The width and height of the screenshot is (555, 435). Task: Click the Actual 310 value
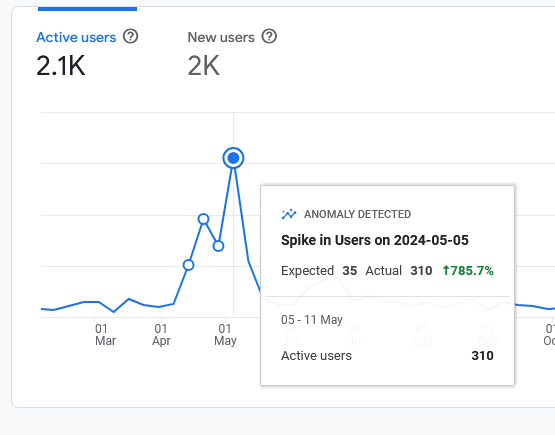tap(421, 271)
